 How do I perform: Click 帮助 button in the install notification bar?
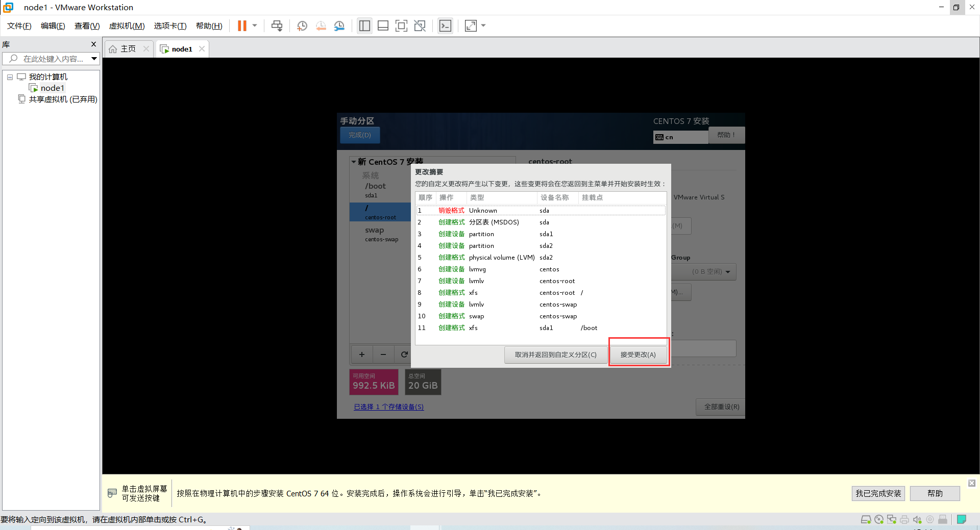point(935,493)
